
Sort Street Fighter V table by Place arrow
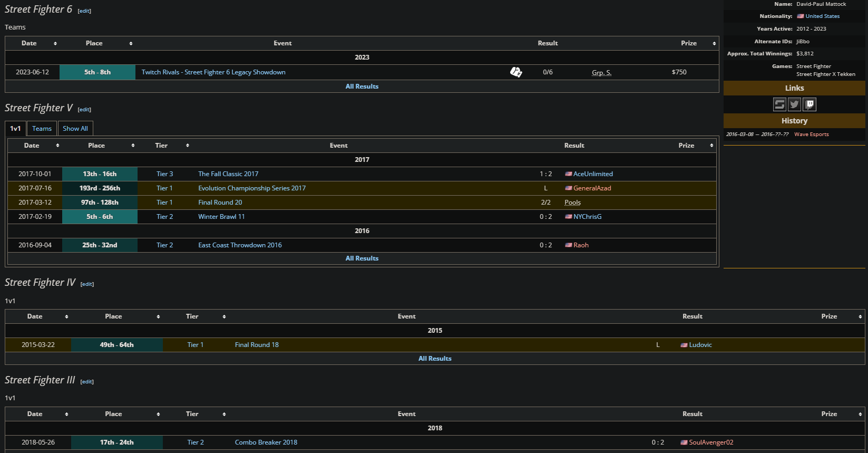[133, 146]
